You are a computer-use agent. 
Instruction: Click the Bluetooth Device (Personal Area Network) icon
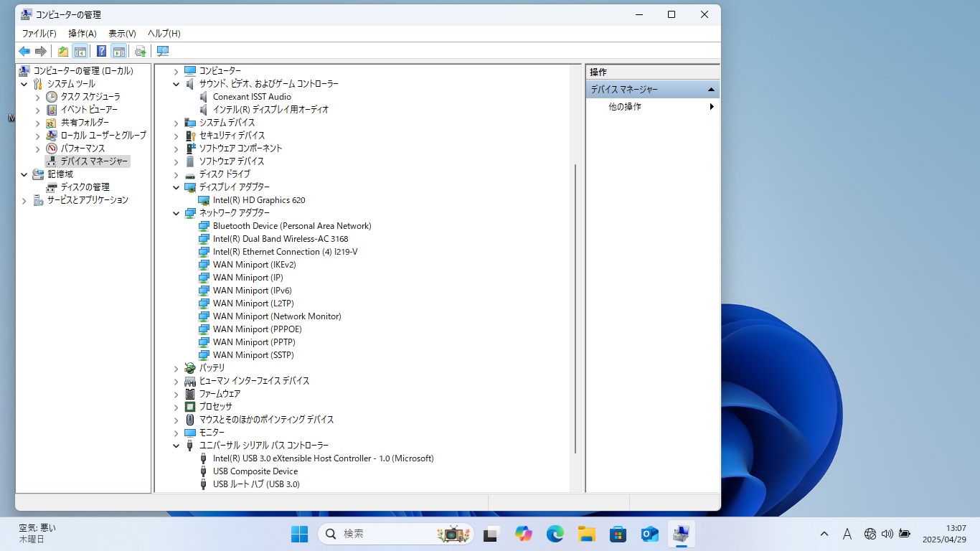coord(204,226)
